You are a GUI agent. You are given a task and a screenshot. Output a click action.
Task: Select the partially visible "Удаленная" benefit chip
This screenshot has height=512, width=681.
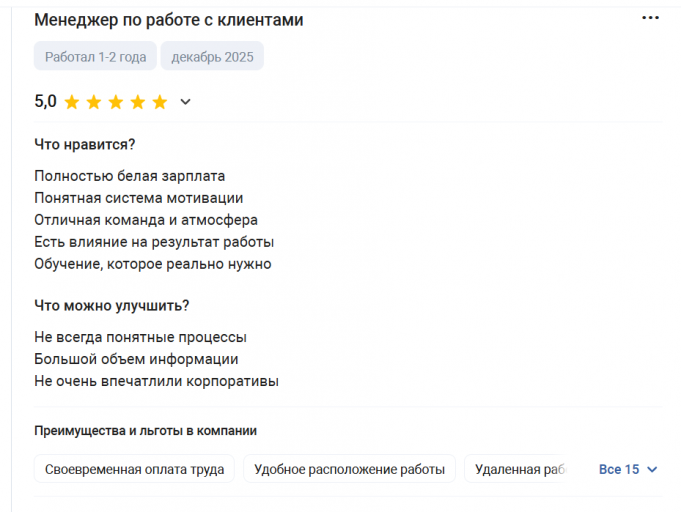point(520,469)
